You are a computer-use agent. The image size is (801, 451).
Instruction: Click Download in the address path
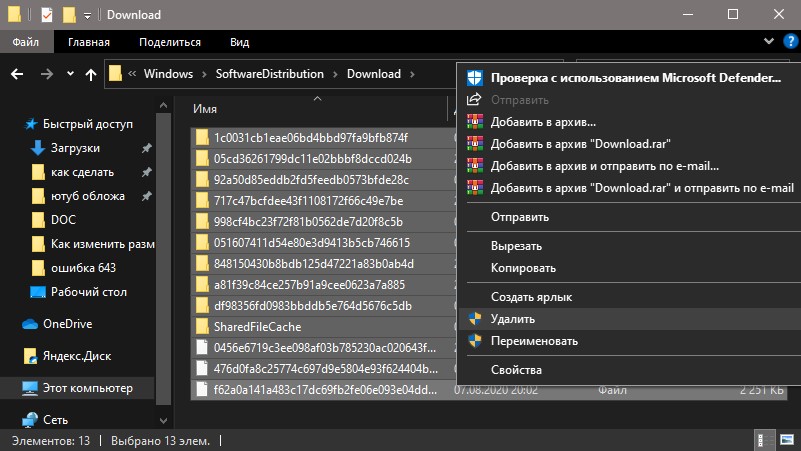point(373,74)
